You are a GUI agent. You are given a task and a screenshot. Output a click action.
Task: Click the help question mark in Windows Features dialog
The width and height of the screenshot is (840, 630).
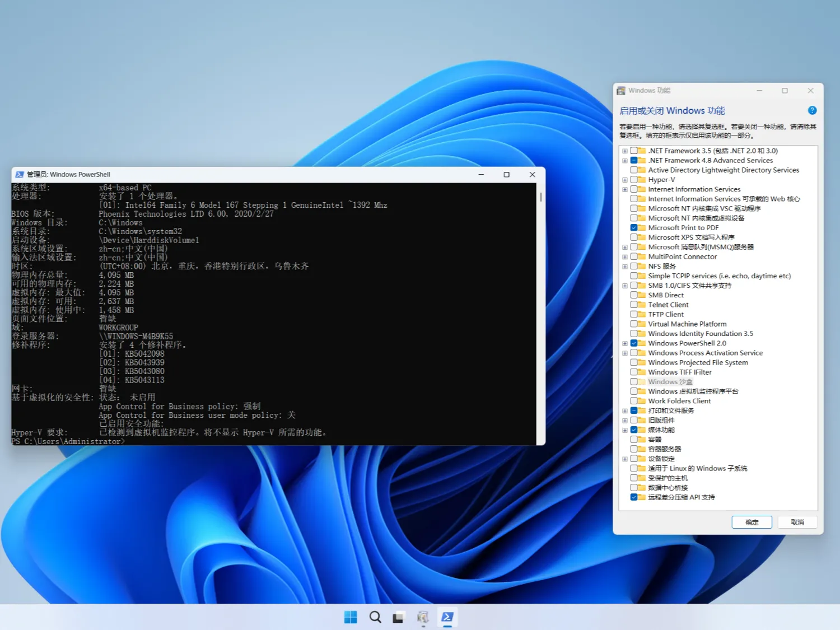tap(812, 110)
